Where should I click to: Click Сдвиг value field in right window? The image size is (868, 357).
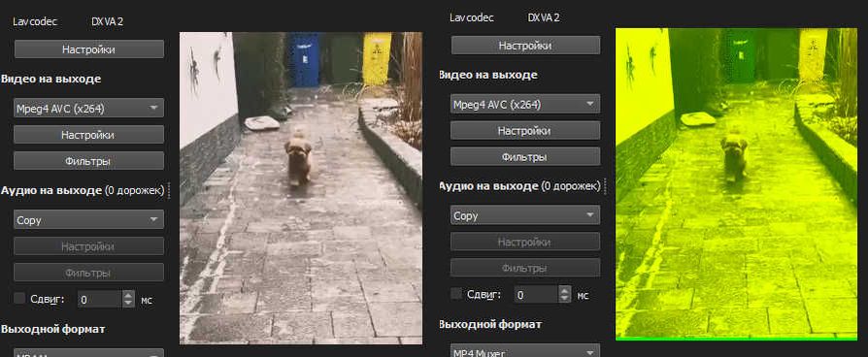tap(536, 295)
